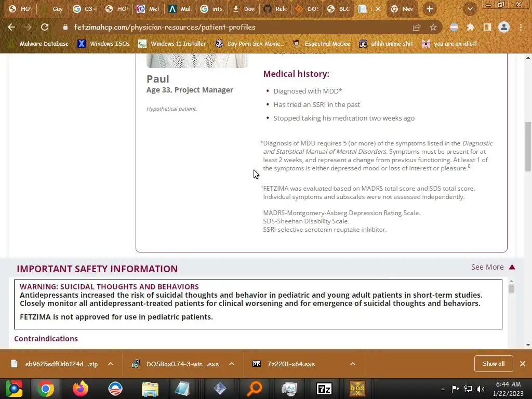Open the extensions puzzle-piece menu
The height and width of the screenshot is (399, 532).
(x=470, y=27)
